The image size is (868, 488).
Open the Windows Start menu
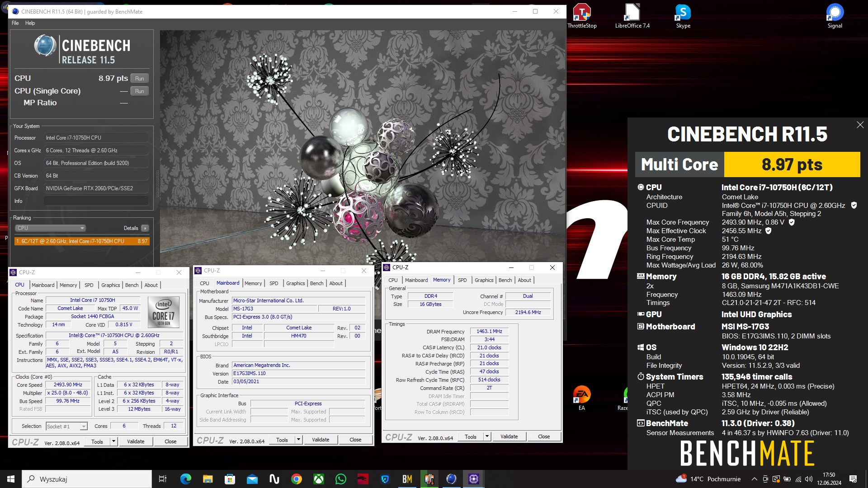tap(11, 479)
